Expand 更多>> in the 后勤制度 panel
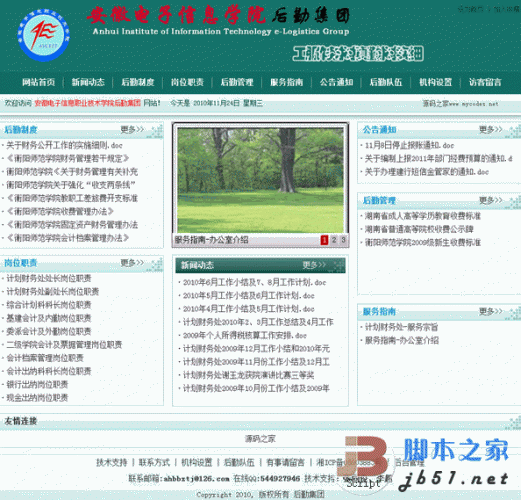This screenshot has height=500, width=521. 132,129
